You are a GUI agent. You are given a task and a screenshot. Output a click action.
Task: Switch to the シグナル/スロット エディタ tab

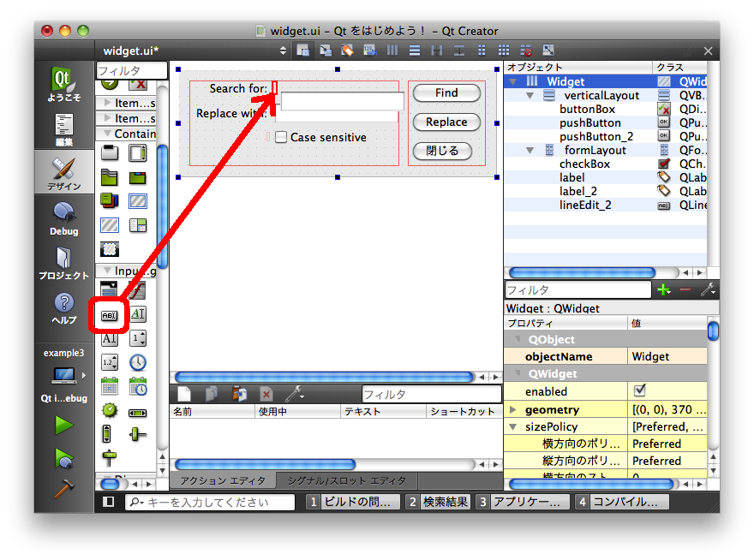[x=346, y=480]
